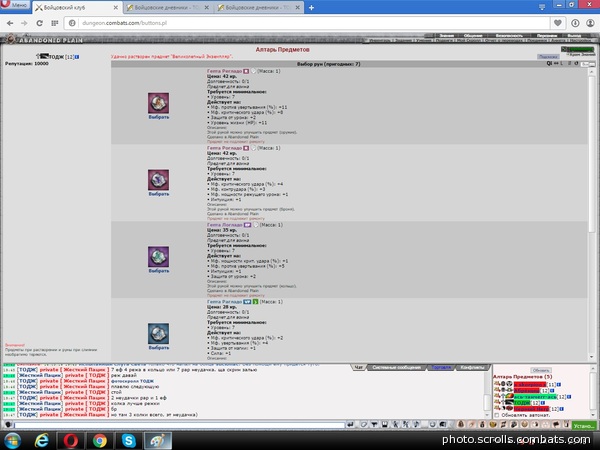
Task: Open the Windows Start button
Action: [x=12, y=440]
